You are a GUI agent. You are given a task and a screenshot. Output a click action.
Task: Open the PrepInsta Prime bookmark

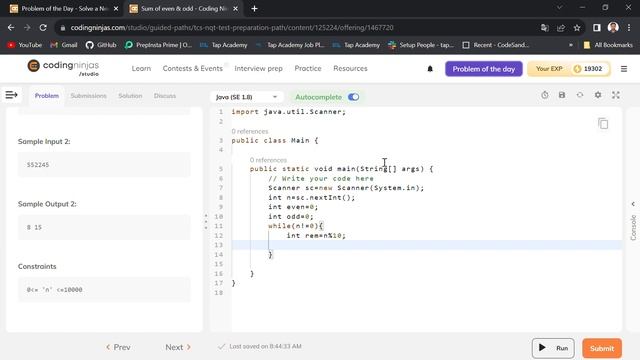tap(158, 45)
